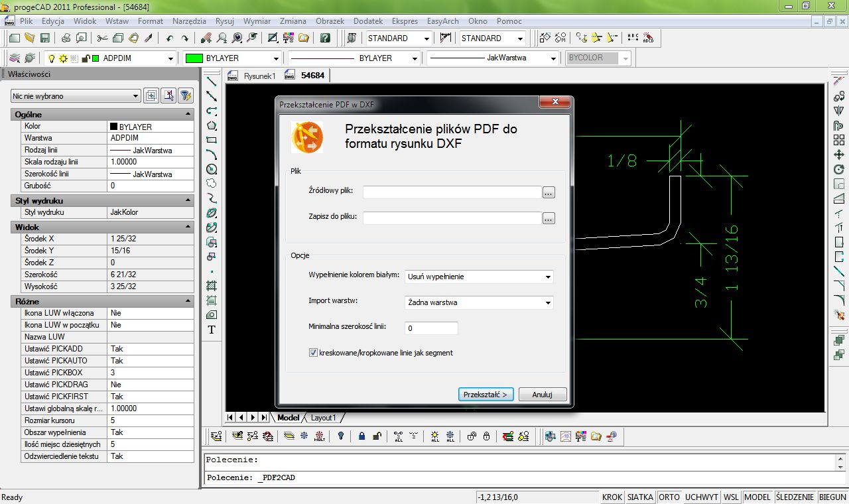Click the filter funnel icon in the Właściwości panel
Image resolution: width=849 pixels, height=504 pixels.
186,95
